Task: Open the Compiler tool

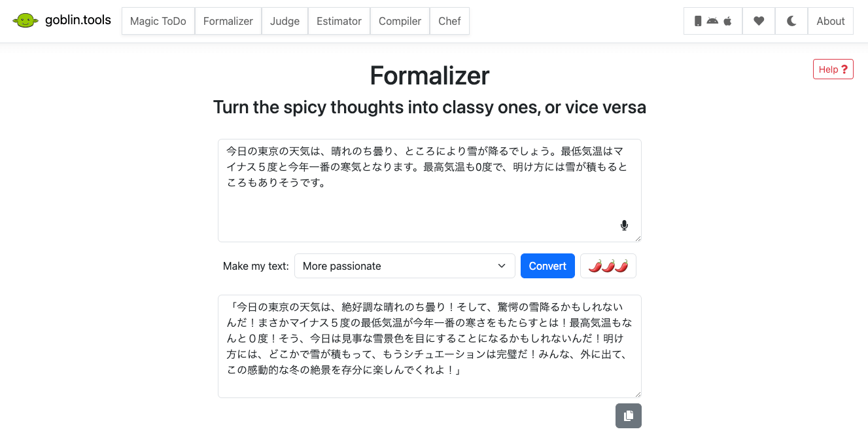Action: [x=399, y=21]
